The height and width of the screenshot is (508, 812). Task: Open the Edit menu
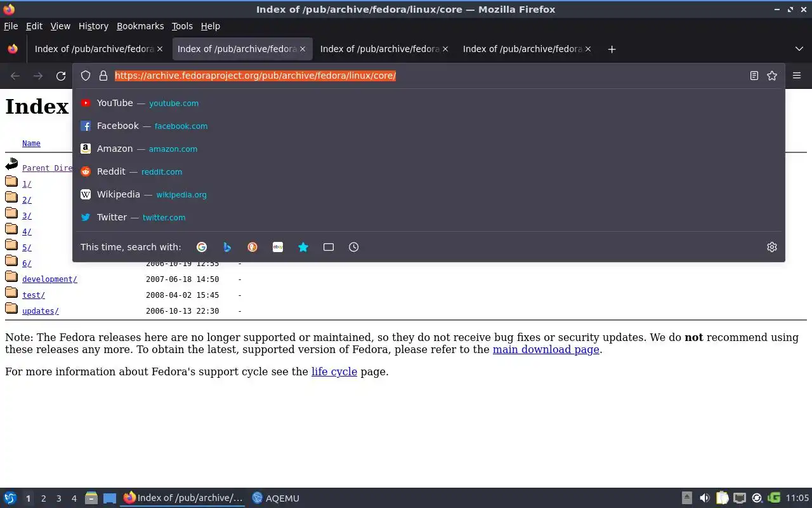point(34,26)
